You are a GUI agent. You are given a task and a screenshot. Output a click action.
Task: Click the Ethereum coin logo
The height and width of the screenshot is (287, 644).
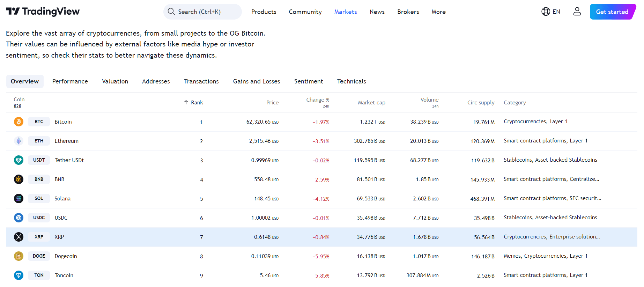coord(18,141)
